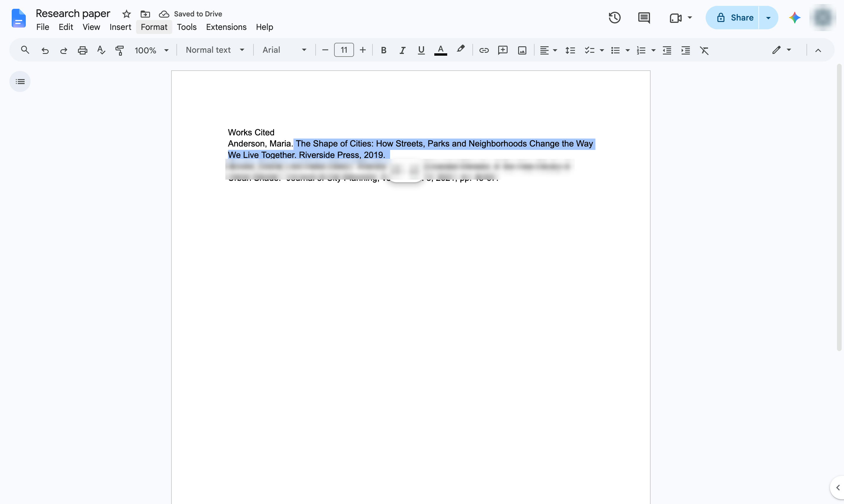This screenshot has height=504, width=844.
Task: Undo the last action
Action: point(45,50)
